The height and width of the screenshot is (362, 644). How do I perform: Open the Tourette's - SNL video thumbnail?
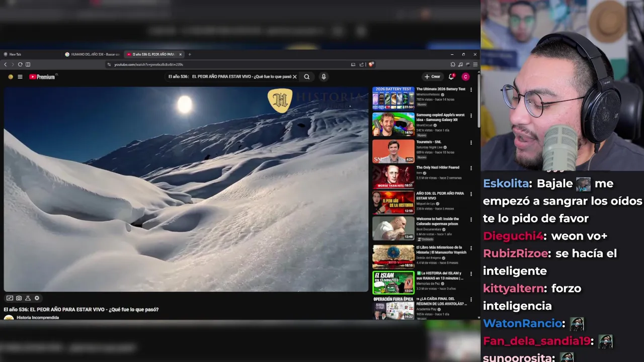coord(393,151)
